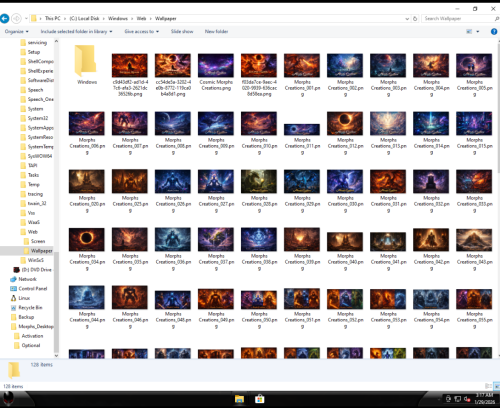Launch Microsoft Store from the taskbar

click(260, 399)
